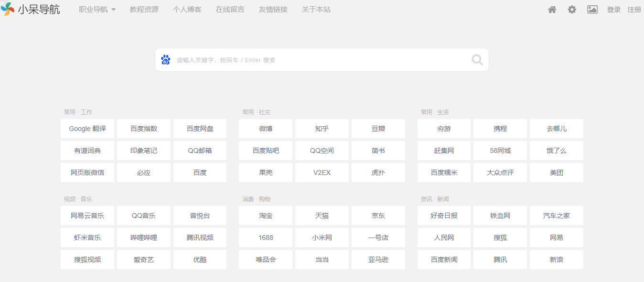644x282 pixels.
Task: Open the settings gear icon
Action: coord(572,10)
